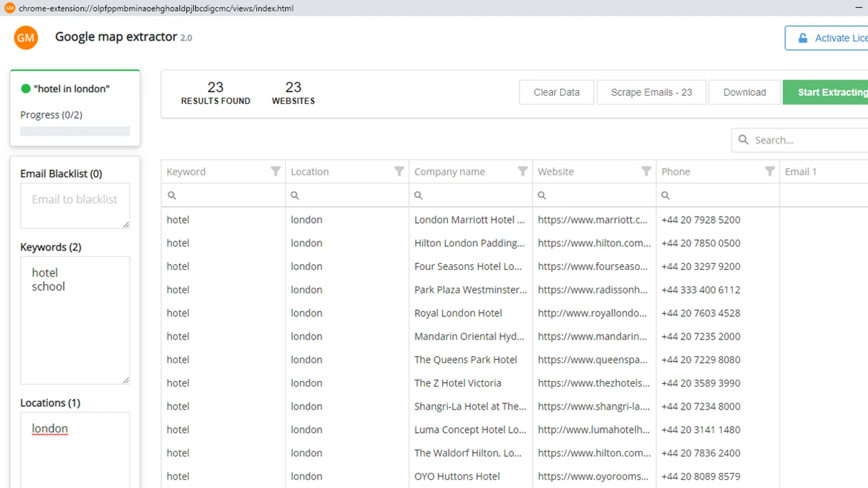Click the royallondo... website cell
This screenshot has width=868, height=488.
(594, 313)
